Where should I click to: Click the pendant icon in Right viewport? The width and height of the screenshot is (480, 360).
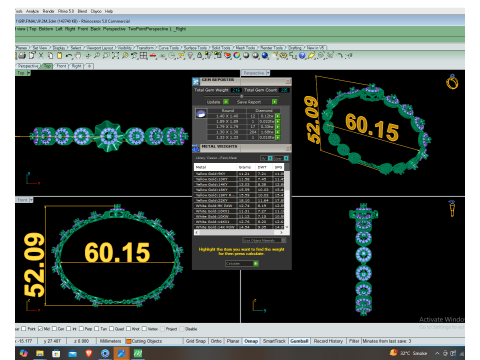point(452,208)
